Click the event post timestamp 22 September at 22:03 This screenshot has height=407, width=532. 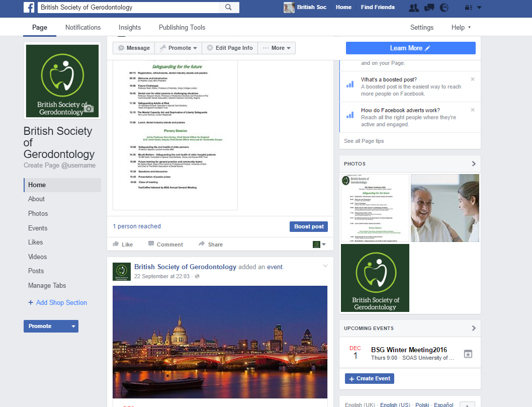click(x=162, y=276)
